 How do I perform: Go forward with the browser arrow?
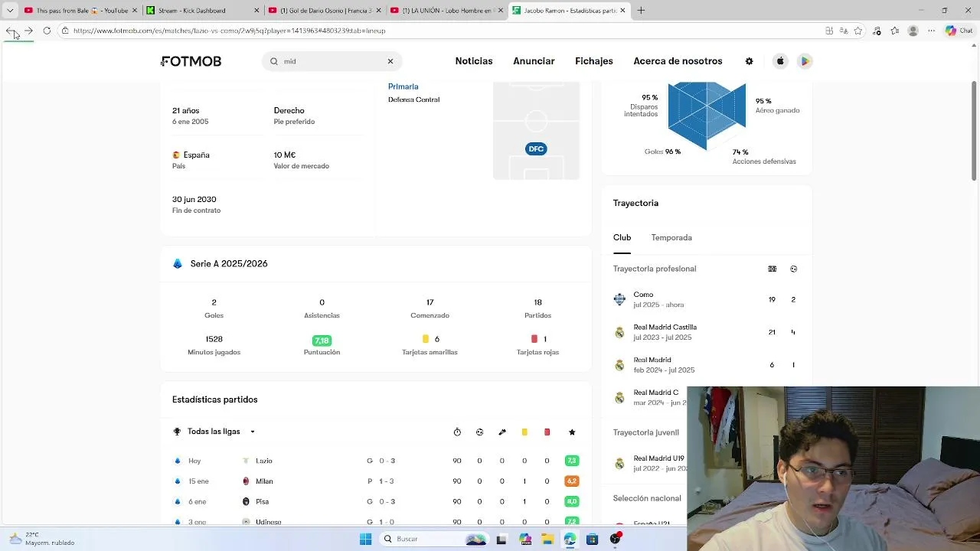[x=28, y=31]
